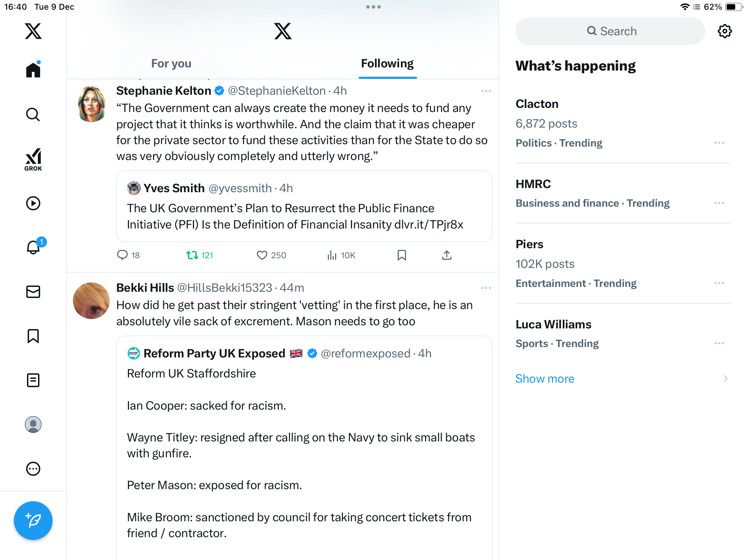Viewport: 747px width, 560px height.
Task: Open Grok from the sidebar
Action: tap(33, 159)
